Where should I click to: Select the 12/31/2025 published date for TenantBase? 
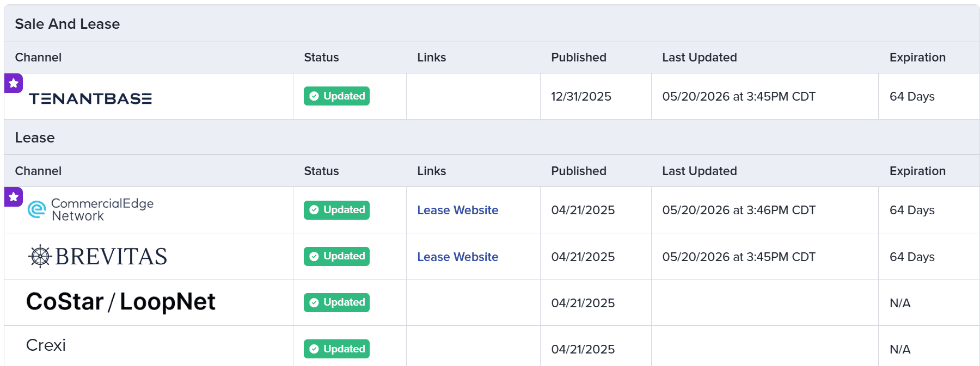581,96
